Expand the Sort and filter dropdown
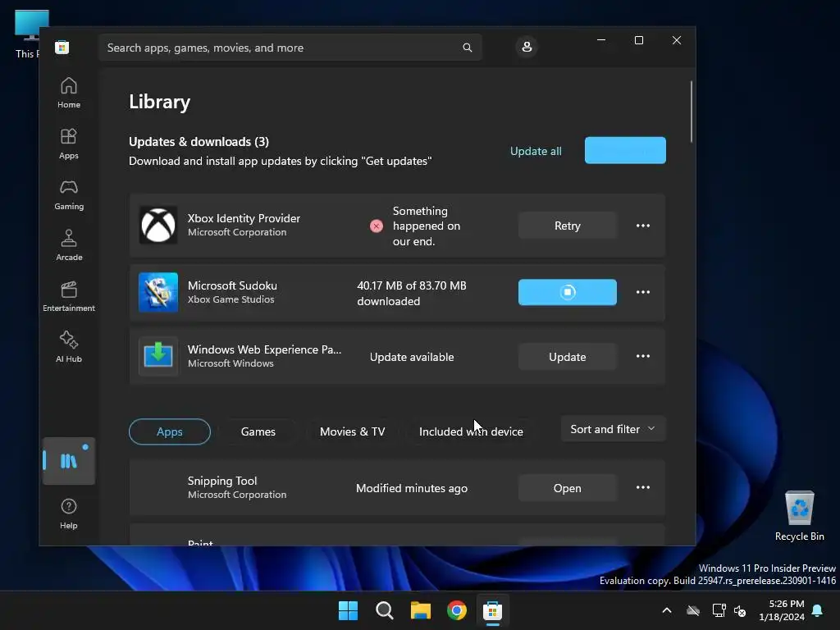840x630 pixels. [x=613, y=429]
